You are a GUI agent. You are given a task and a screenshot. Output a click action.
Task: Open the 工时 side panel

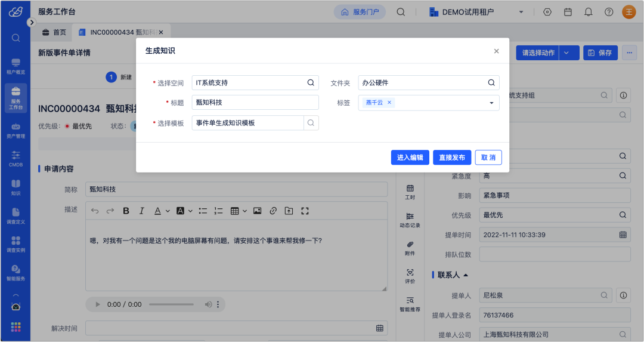point(410,192)
